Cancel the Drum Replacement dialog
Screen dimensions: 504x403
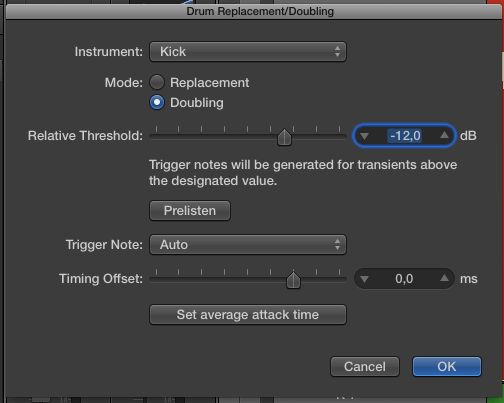(x=365, y=367)
